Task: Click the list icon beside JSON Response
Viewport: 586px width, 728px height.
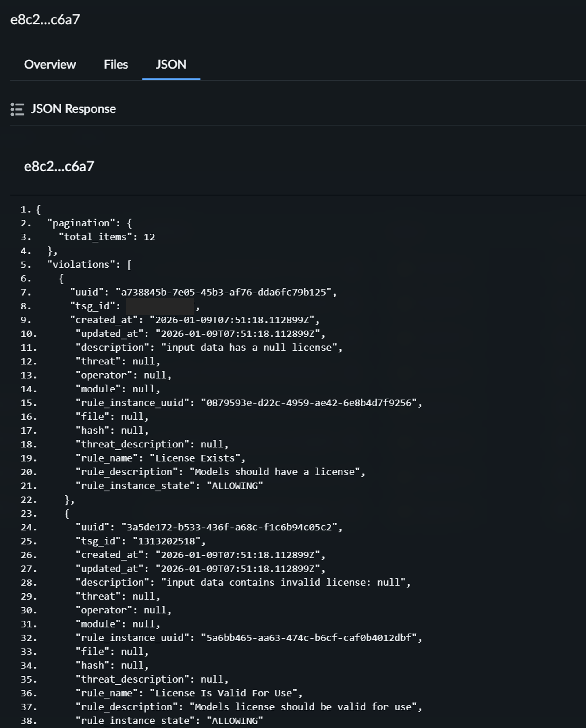Action: [x=17, y=109]
